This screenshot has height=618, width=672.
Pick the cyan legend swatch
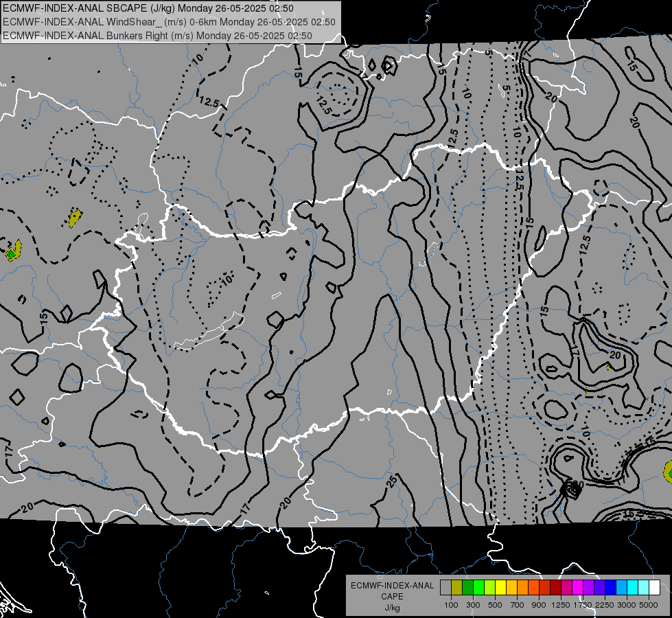pyautogui.click(x=633, y=587)
